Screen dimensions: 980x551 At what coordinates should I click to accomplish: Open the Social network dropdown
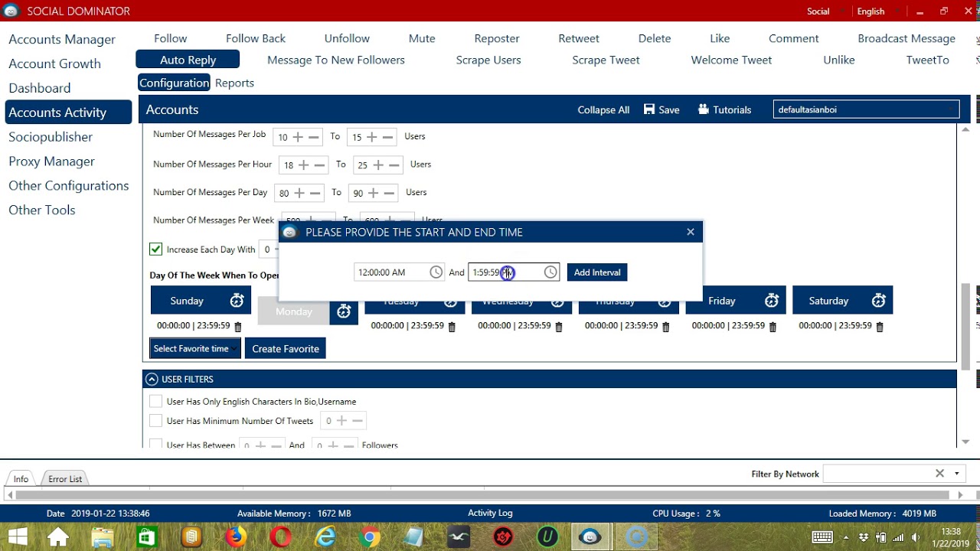tap(825, 11)
